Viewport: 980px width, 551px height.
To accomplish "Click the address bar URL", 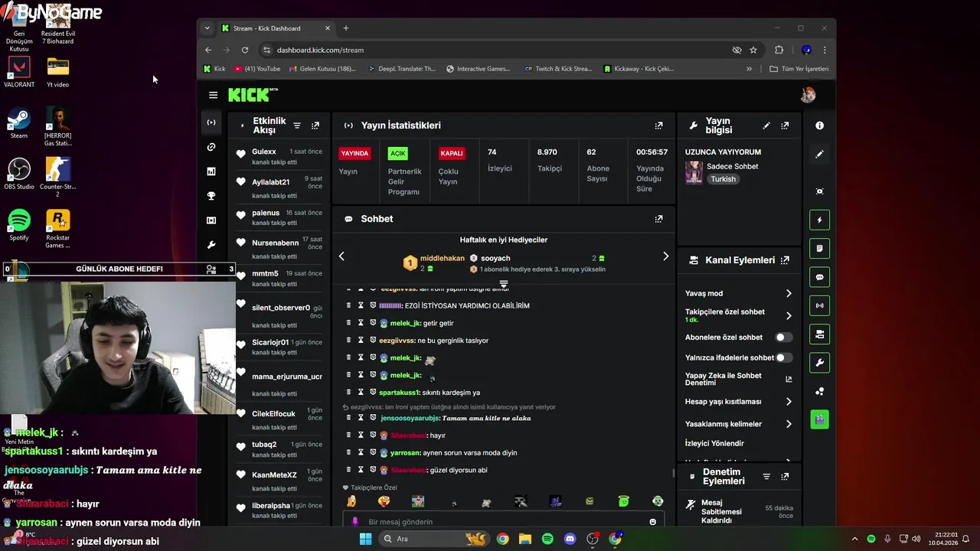I will point(320,50).
